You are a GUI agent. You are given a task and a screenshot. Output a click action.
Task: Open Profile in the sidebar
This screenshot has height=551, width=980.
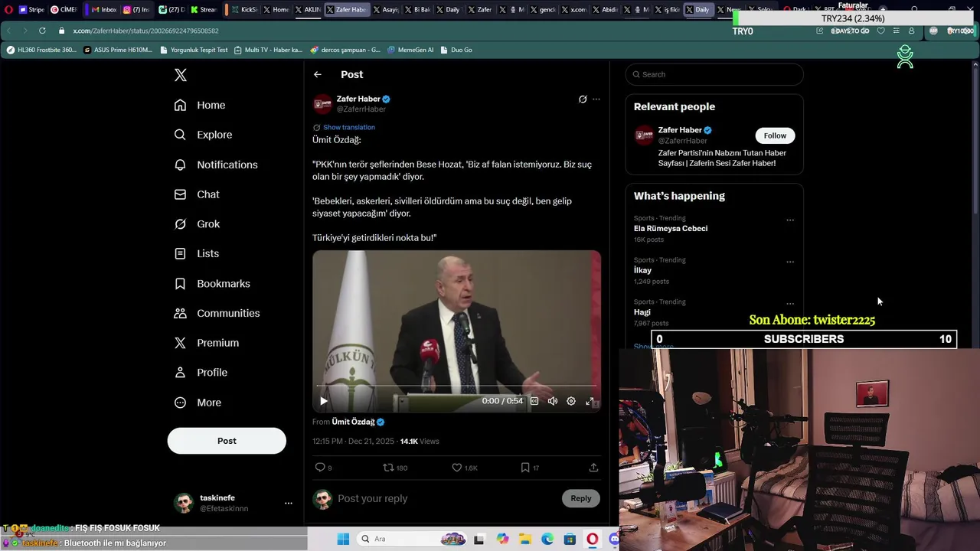201,373
